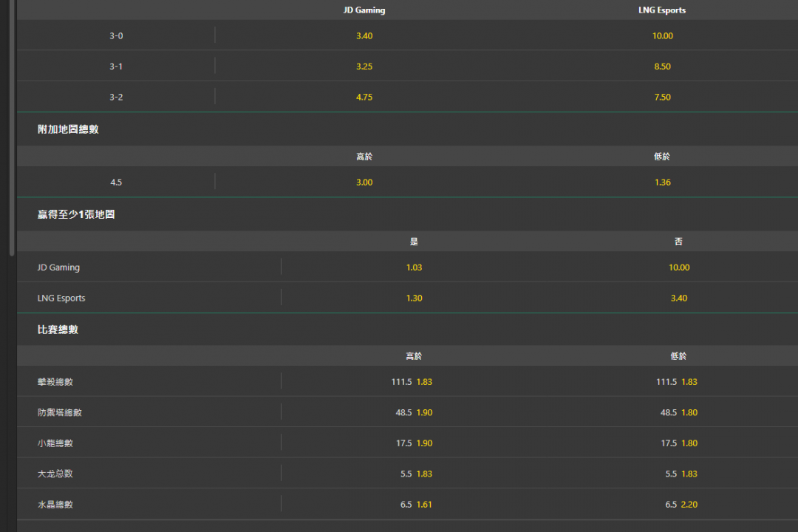Select LNG Esports 否 odds 3.40

[679, 298]
